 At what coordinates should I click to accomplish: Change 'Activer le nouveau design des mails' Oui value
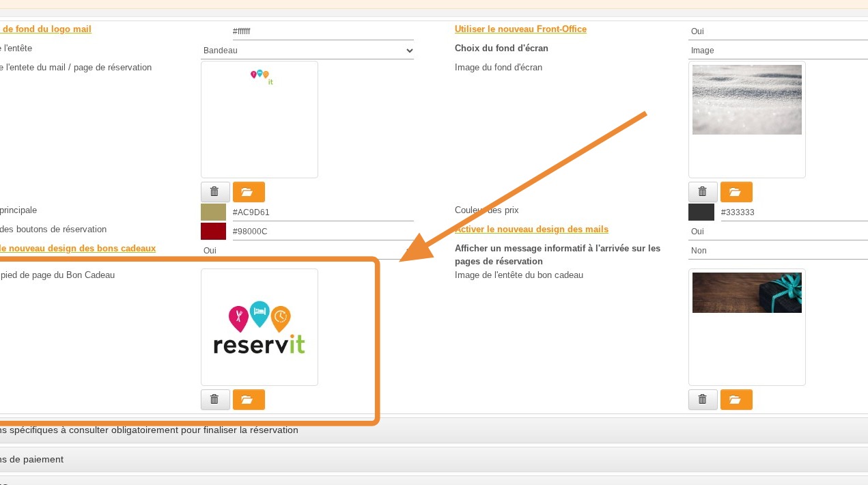click(x=778, y=232)
